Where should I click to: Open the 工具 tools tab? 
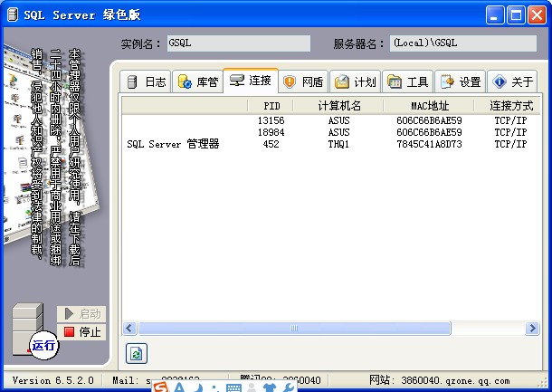tap(407, 81)
